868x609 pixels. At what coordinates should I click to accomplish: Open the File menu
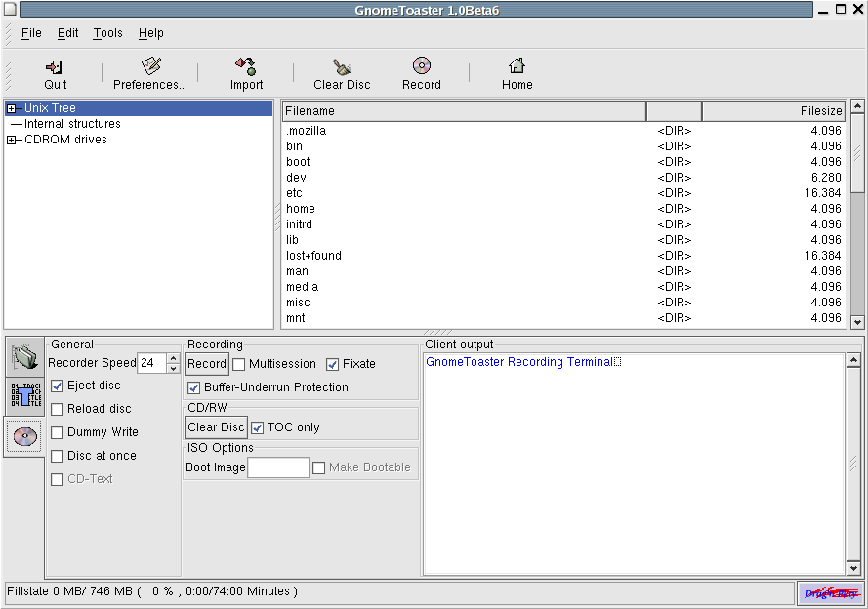pos(31,33)
